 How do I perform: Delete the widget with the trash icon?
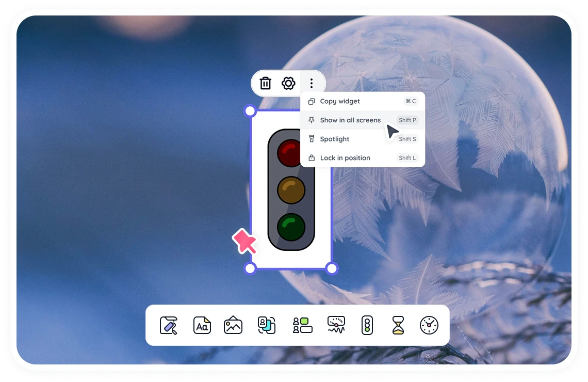tap(266, 83)
